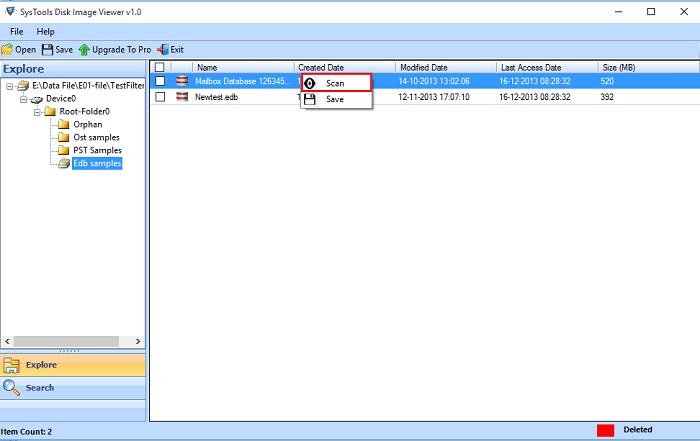This screenshot has width=700, height=441.
Task: Click modified date 14-10-2013 13:02:06
Action: (433, 81)
